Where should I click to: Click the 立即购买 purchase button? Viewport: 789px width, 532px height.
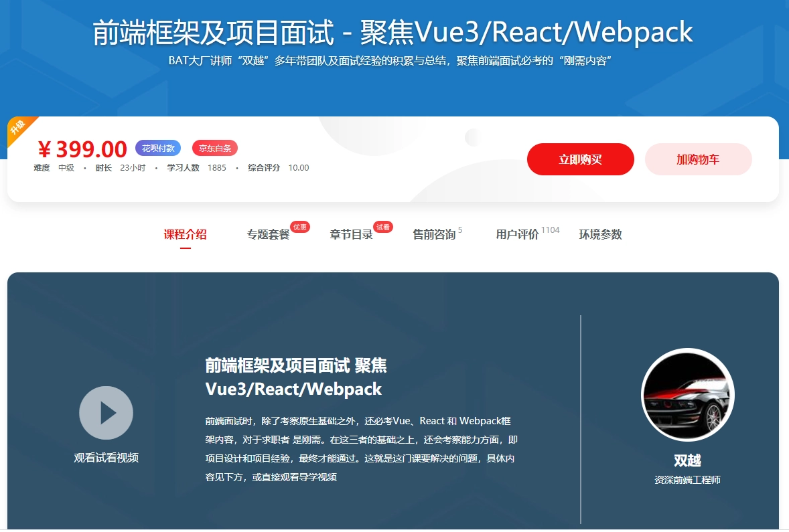pyautogui.click(x=580, y=159)
